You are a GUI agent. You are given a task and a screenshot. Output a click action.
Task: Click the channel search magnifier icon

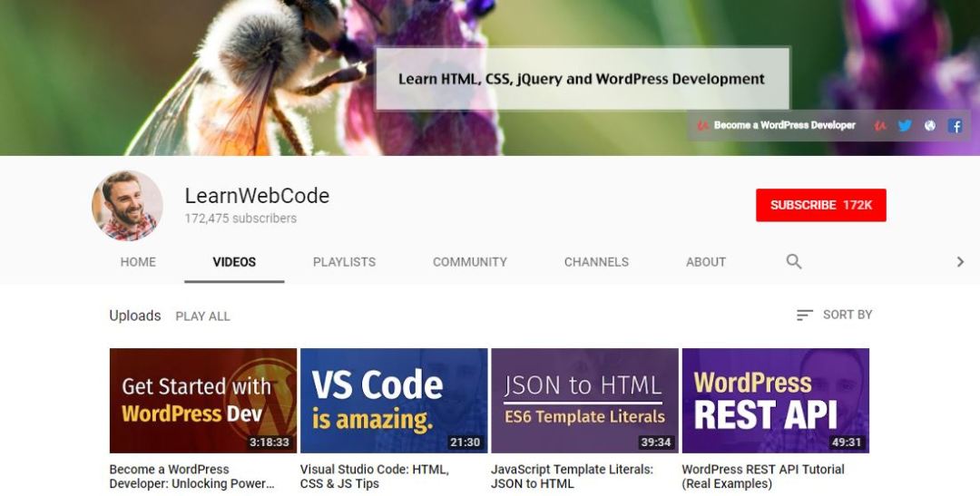click(794, 261)
